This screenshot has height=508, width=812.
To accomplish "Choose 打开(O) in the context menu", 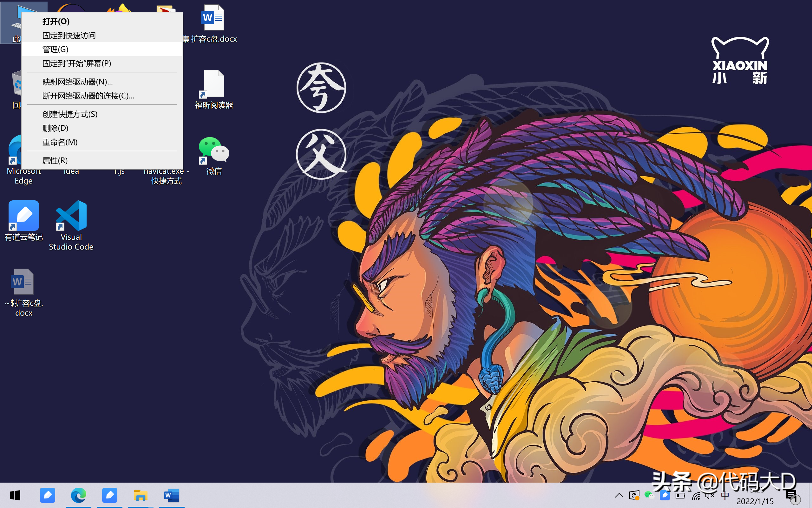I will tap(102, 22).
